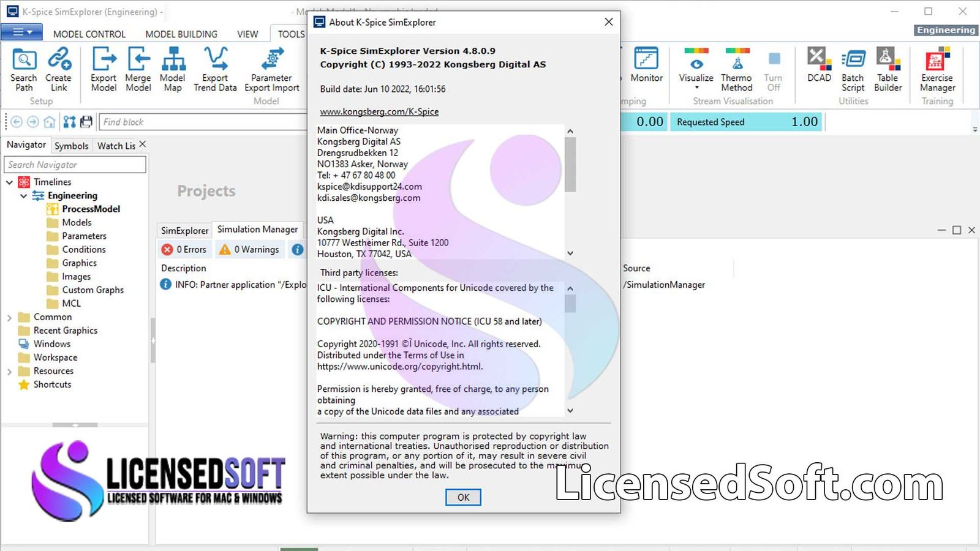Click the save disk icon in toolbar
The width and height of the screenshot is (980, 551).
[86, 122]
